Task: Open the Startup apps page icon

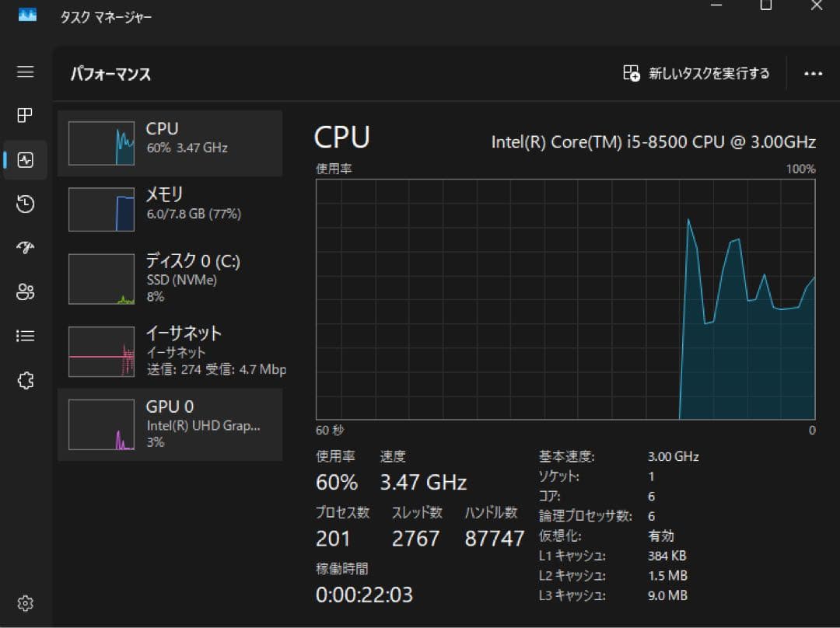Action: tap(26, 248)
